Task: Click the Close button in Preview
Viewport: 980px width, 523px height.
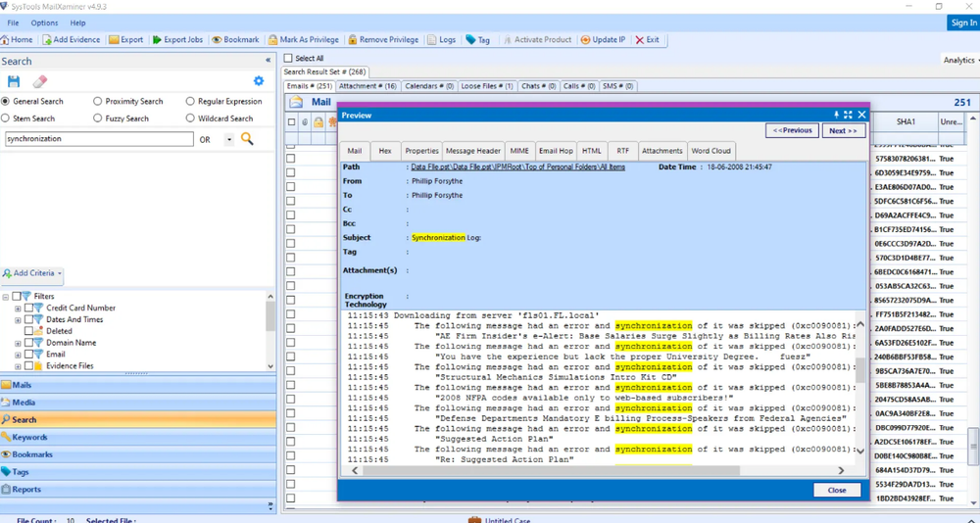Action: pyautogui.click(x=837, y=490)
